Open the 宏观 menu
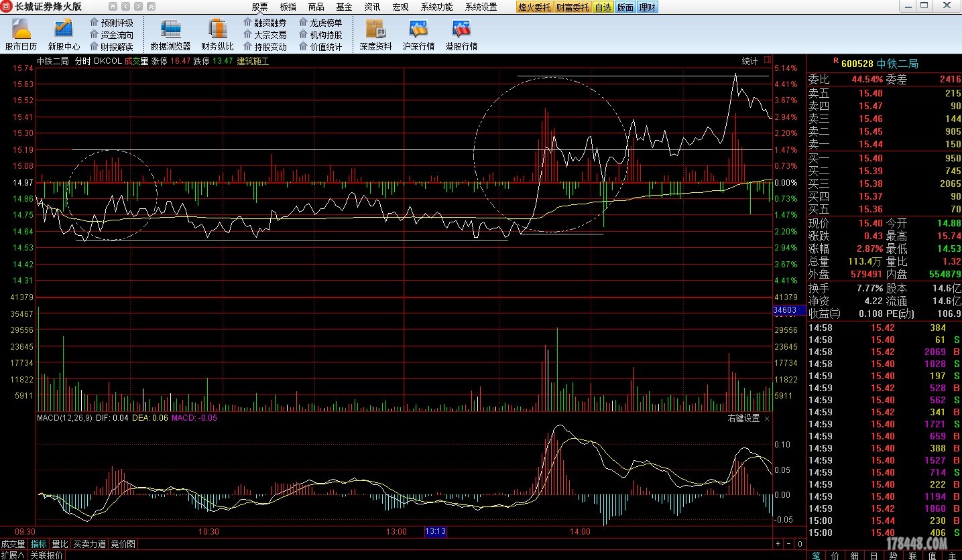This screenshot has width=962, height=560. point(400,7)
